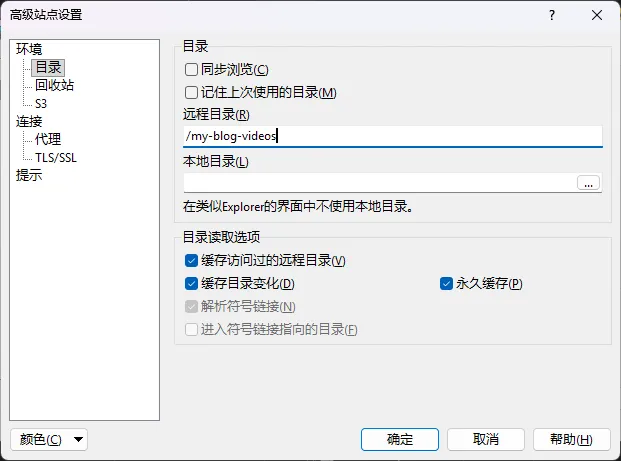This screenshot has height=461, width=621.
Task: Open the 回收站 settings page
Action: coord(54,85)
